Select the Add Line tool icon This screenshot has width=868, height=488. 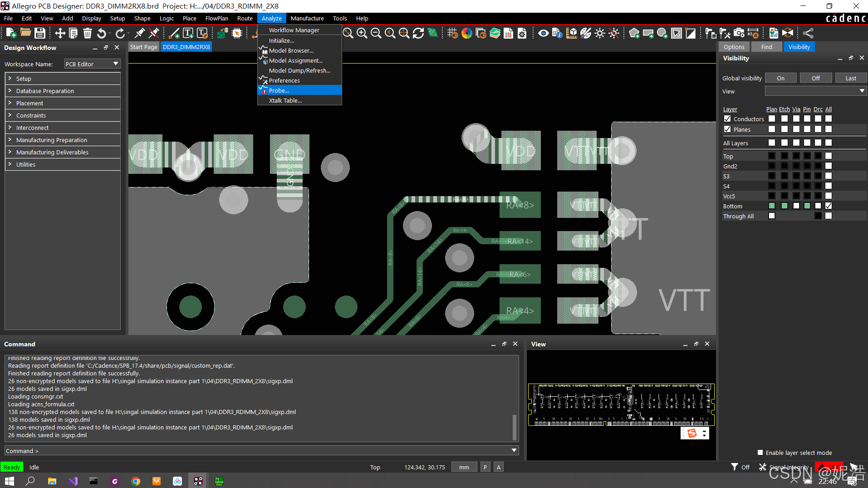174,33
